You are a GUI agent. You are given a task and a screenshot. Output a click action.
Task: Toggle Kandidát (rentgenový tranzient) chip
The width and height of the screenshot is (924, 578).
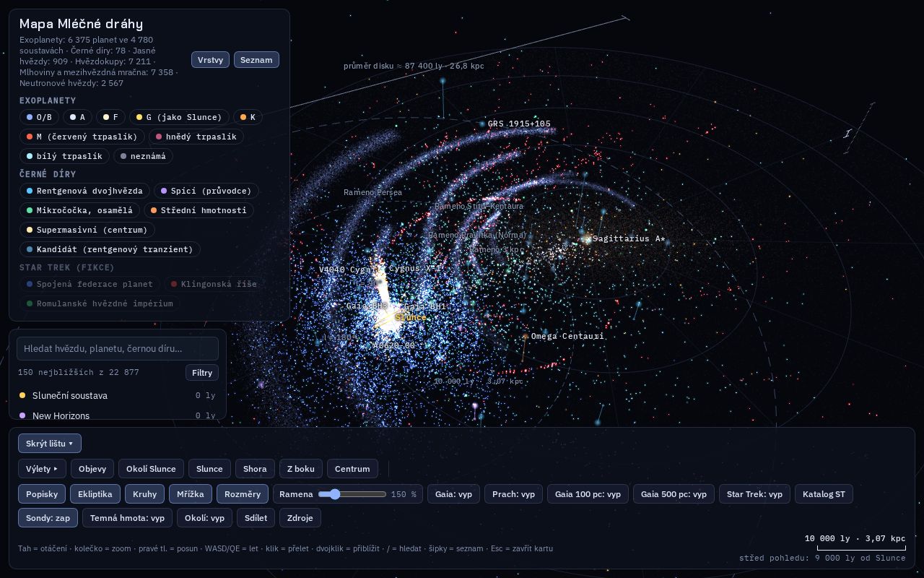pyautogui.click(x=110, y=249)
